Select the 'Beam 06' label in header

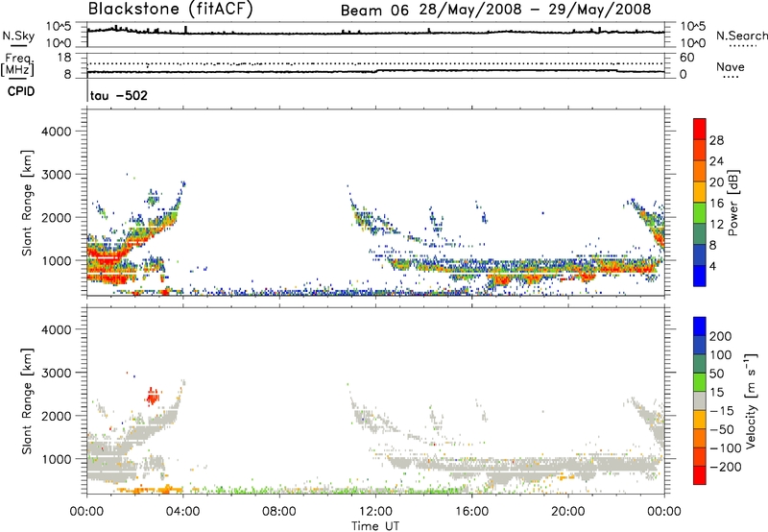(374, 10)
